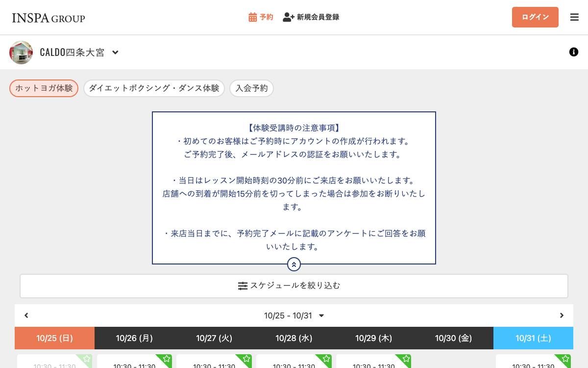The height and width of the screenshot is (368, 588).
Task: Select the 入会予約 tab
Action: (251, 88)
